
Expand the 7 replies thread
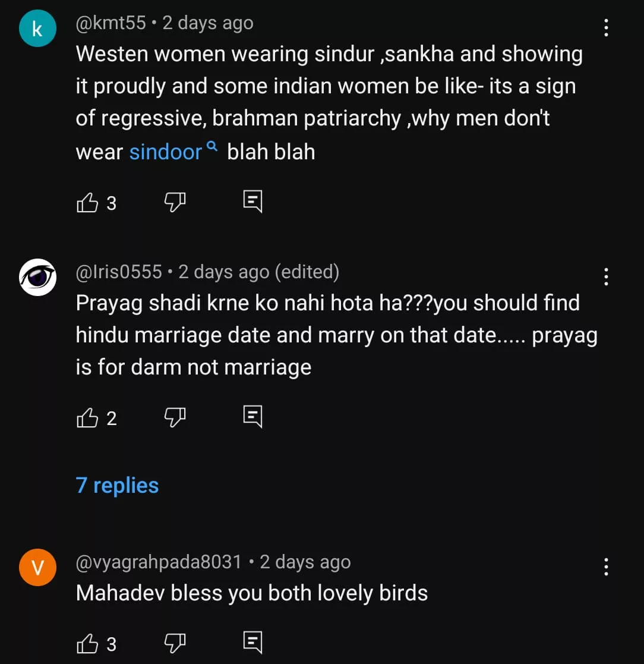[117, 486]
